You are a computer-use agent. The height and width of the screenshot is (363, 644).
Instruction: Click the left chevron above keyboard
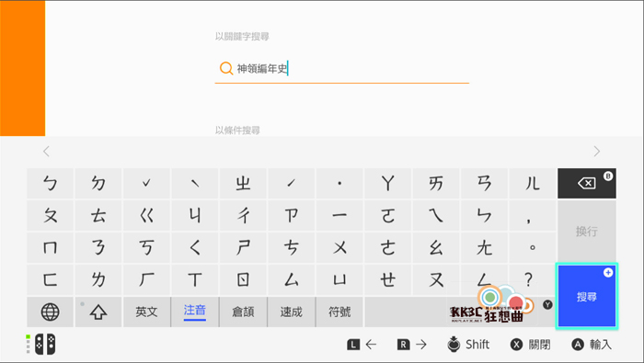point(46,152)
